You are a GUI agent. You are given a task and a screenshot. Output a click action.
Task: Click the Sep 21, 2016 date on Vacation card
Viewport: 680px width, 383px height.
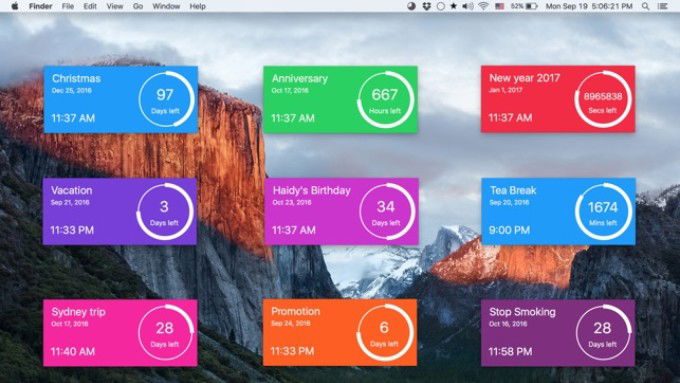[x=70, y=203]
